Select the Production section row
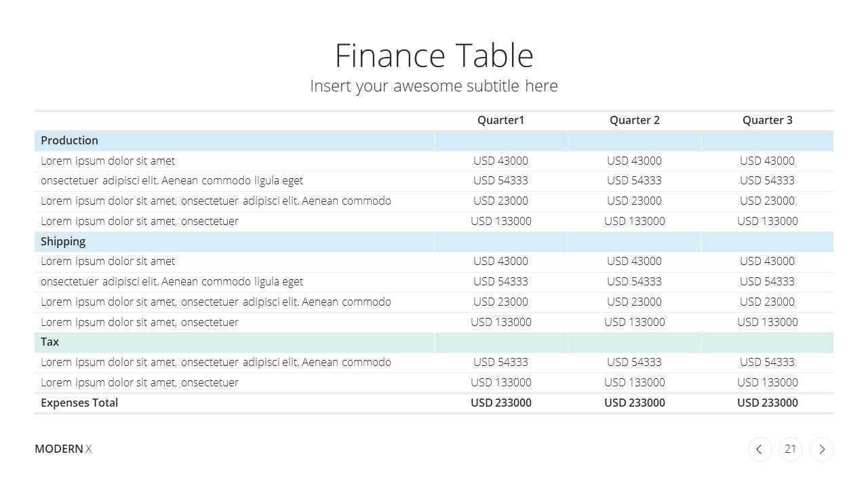 [434, 141]
